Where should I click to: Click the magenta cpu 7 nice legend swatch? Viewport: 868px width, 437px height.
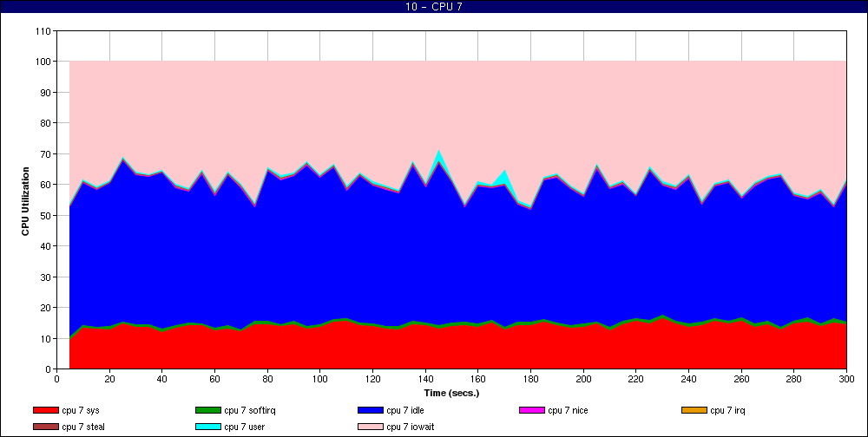tap(532, 410)
